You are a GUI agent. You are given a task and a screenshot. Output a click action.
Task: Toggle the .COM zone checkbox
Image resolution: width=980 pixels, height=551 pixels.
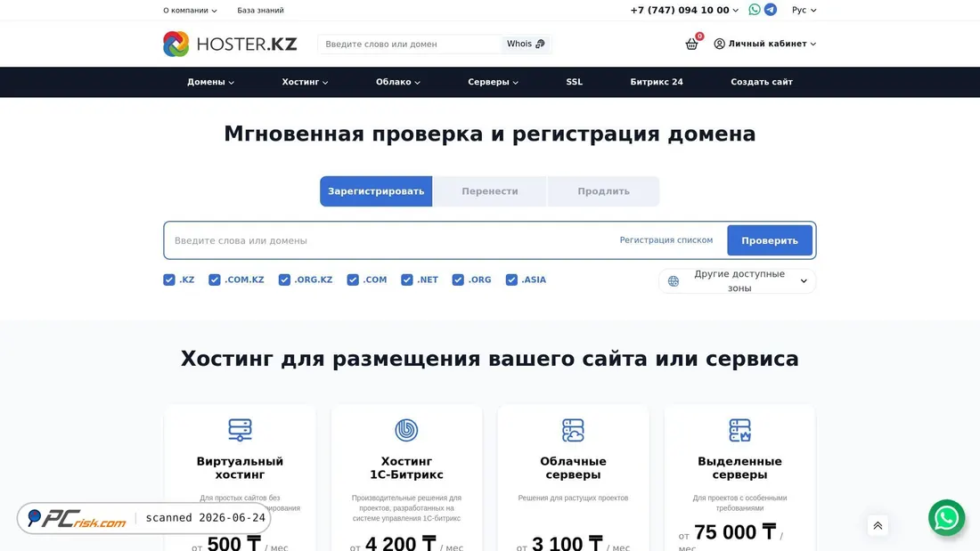click(353, 280)
